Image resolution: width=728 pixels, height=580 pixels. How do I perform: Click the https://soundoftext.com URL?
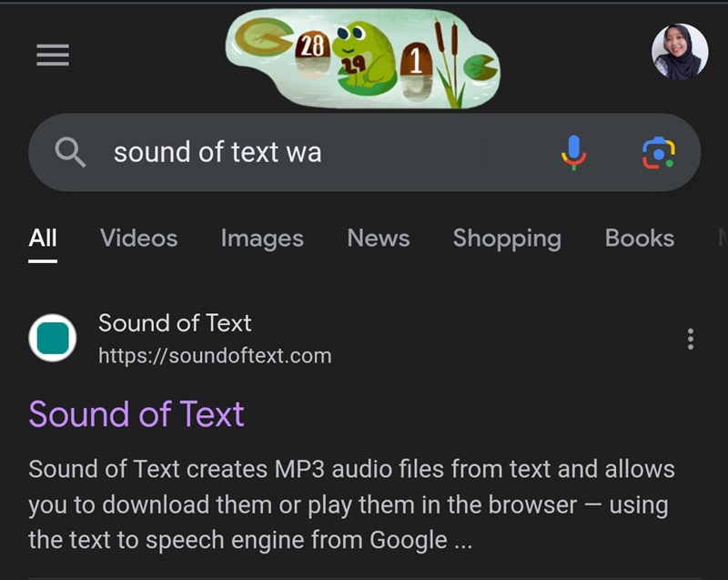pos(215,355)
